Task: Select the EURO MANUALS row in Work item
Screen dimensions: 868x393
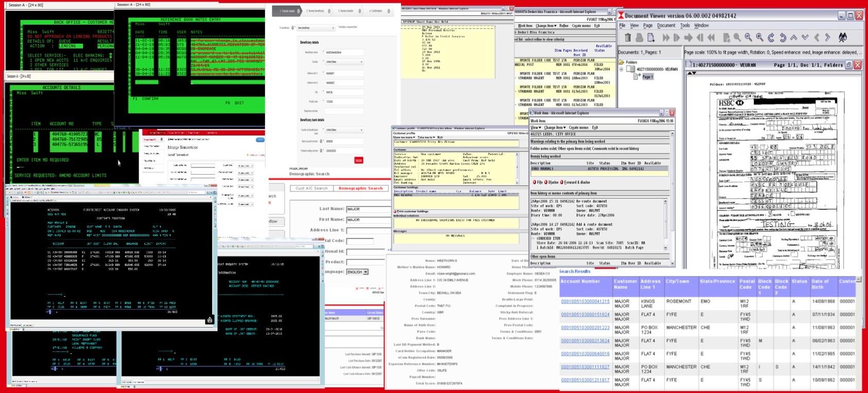Action: point(599,168)
